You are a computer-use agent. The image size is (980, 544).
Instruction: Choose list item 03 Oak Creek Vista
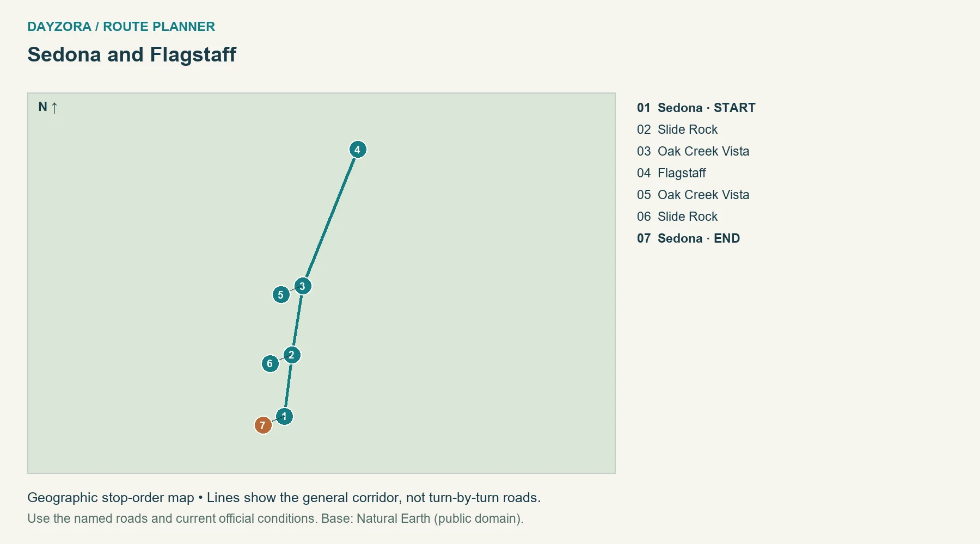pos(693,151)
